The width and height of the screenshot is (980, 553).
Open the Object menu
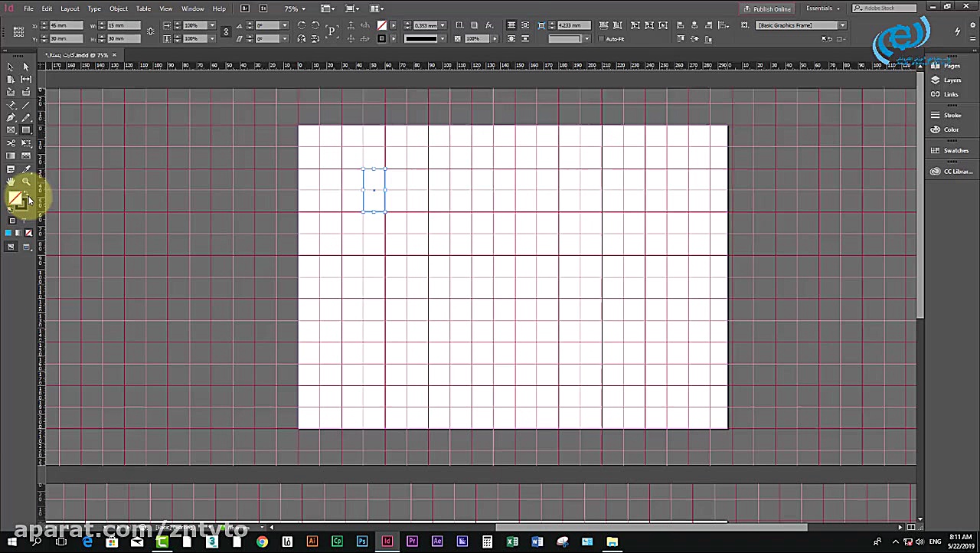[118, 8]
